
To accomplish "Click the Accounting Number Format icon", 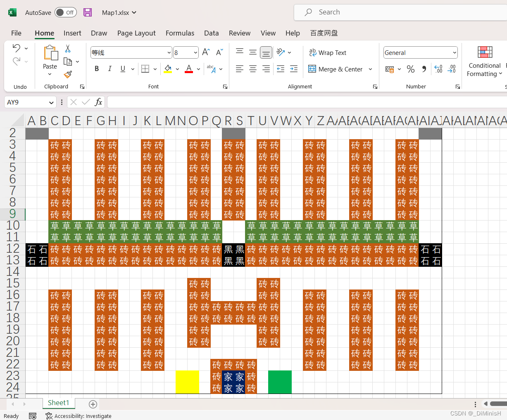I will point(390,69).
